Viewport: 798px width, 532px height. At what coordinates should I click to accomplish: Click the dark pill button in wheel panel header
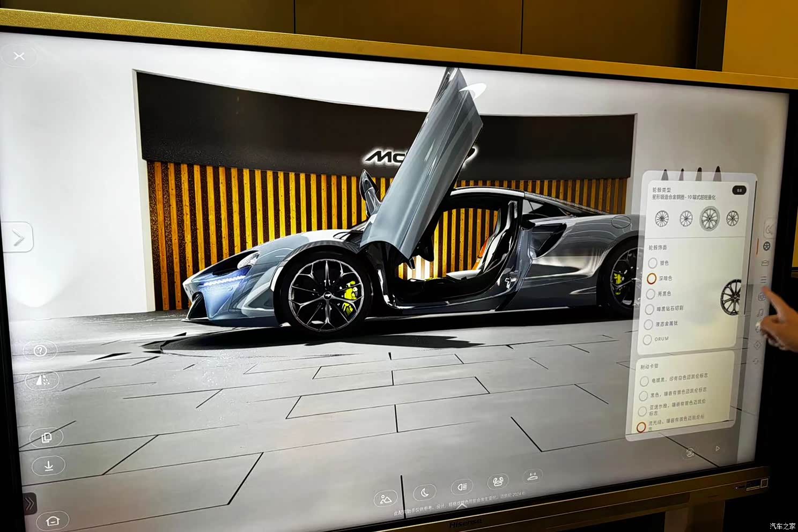[739, 190]
